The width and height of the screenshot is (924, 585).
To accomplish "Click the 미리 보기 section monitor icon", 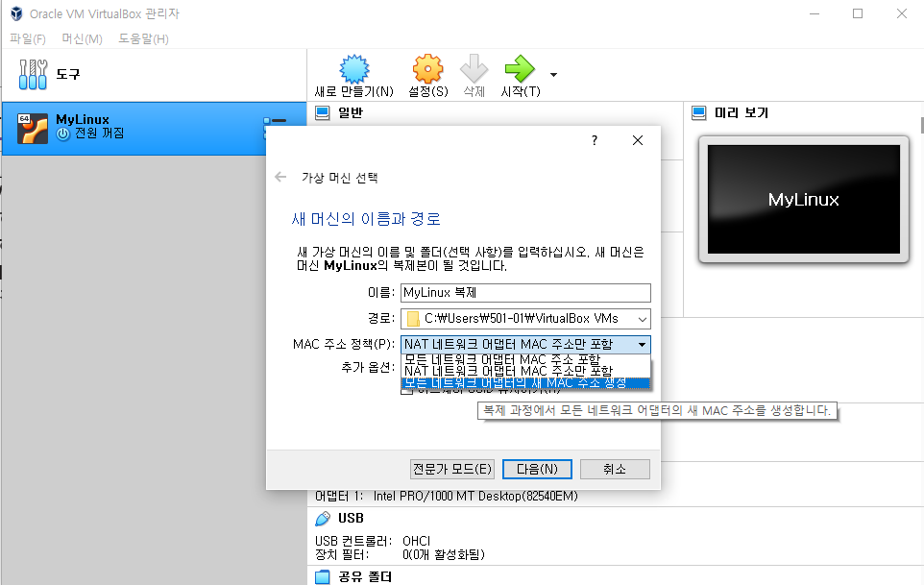I will (699, 112).
